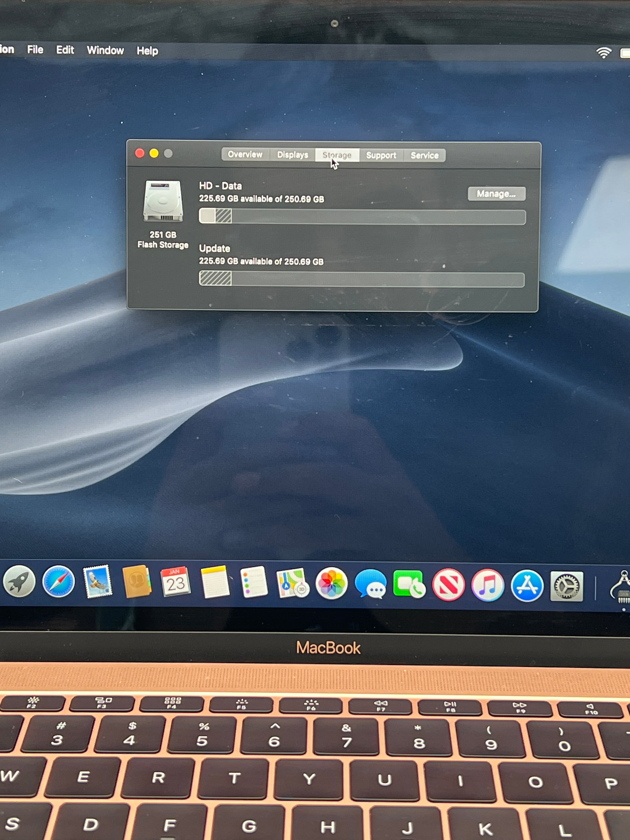
Task: Open Messages from the Dock
Action: click(371, 584)
